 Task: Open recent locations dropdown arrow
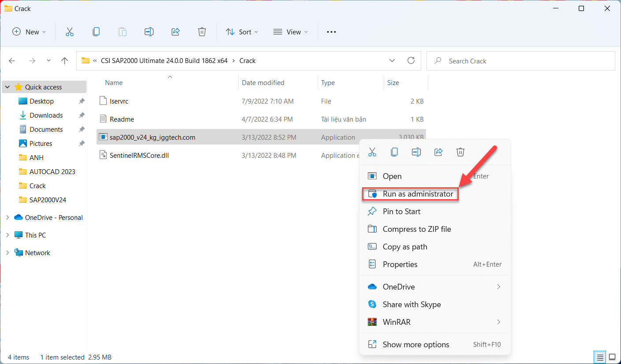point(49,61)
